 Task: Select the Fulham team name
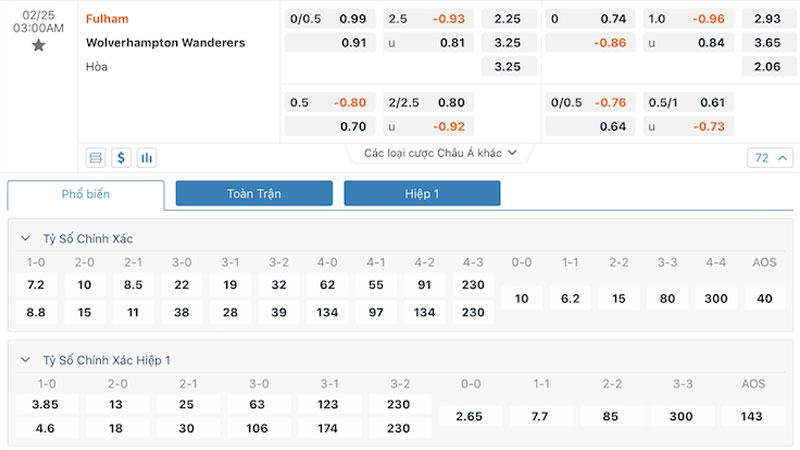107,19
